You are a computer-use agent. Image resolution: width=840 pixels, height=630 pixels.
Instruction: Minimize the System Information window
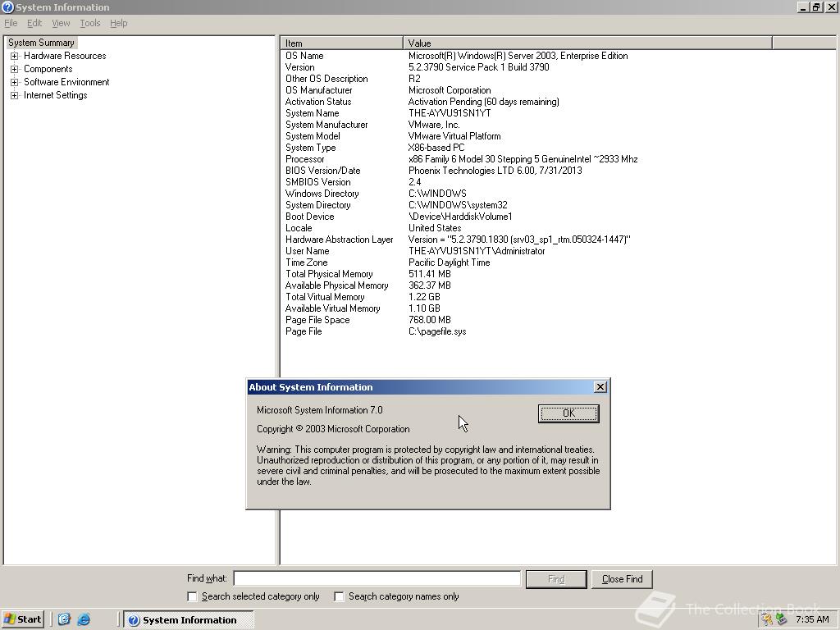coord(802,7)
